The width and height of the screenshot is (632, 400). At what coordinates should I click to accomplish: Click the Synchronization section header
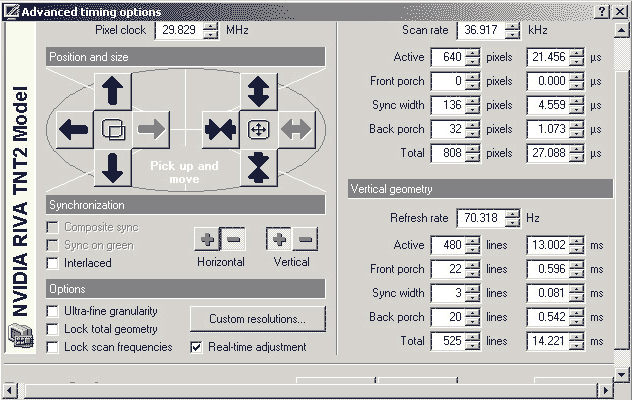tap(185, 205)
